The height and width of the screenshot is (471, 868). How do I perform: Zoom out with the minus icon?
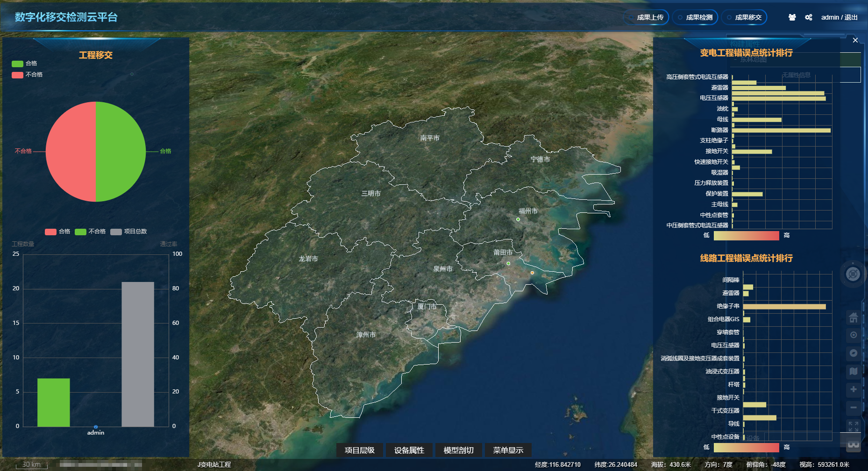click(x=853, y=408)
